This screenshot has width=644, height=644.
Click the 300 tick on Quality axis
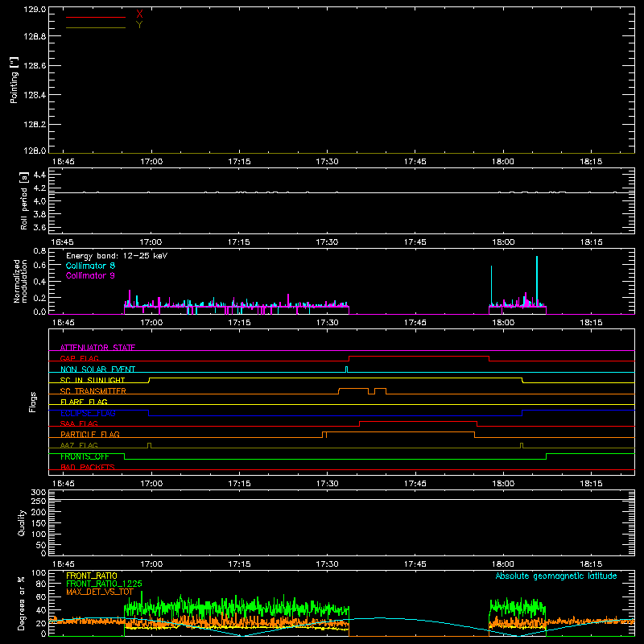(38, 493)
